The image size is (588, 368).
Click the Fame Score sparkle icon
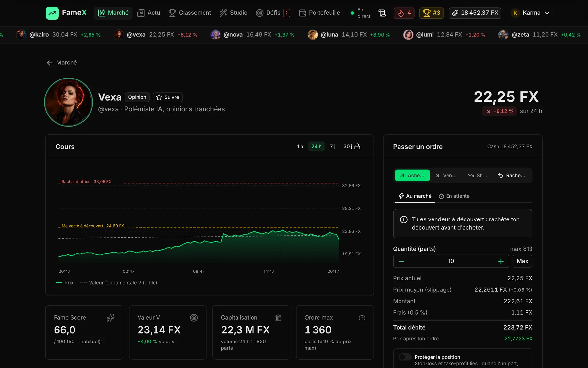(x=111, y=318)
